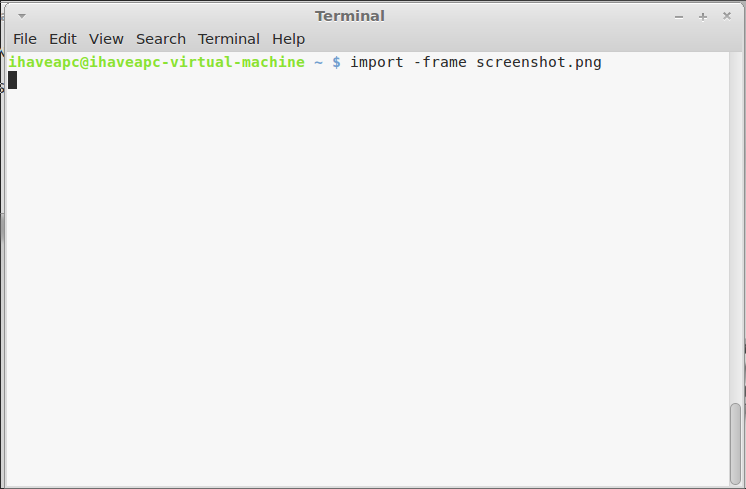Click the word import in the command
This screenshot has height=489, width=746.
pos(377,62)
